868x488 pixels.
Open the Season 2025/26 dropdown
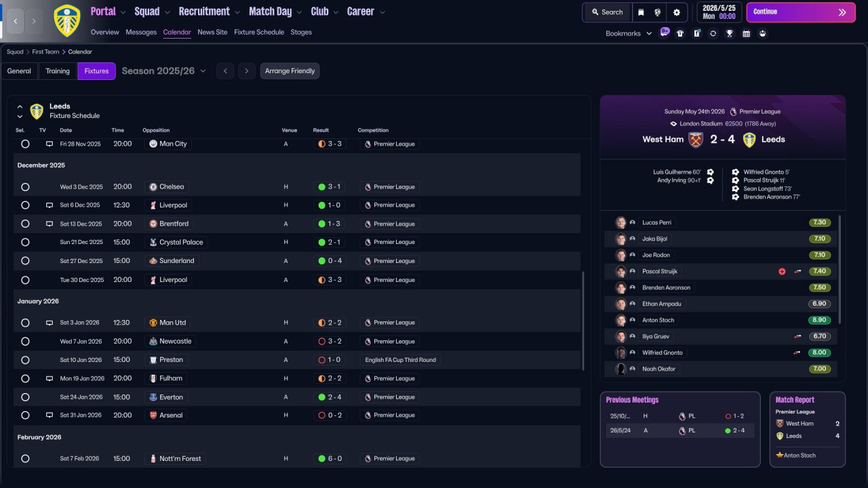point(163,71)
